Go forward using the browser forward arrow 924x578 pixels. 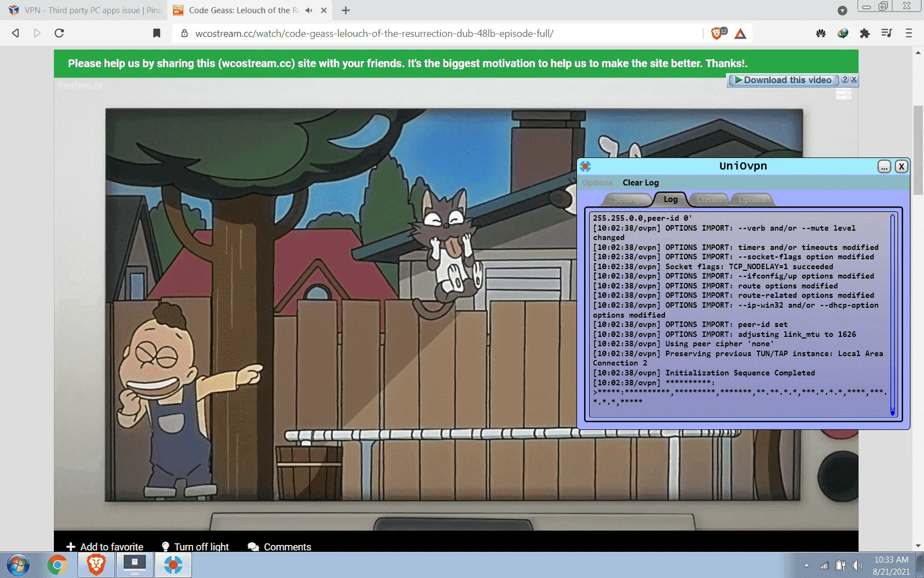[37, 33]
